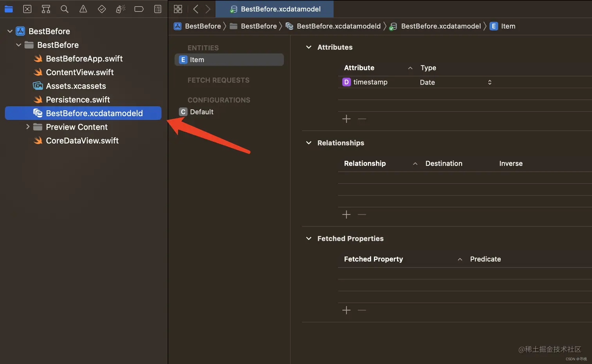Click the related items grid icon
This screenshot has height=364, width=592.
point(178,9)
